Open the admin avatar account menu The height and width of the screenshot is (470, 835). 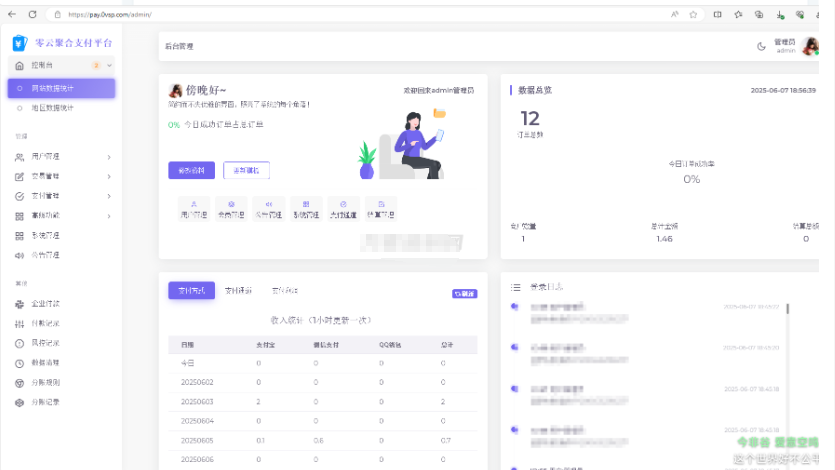[810, 46]
